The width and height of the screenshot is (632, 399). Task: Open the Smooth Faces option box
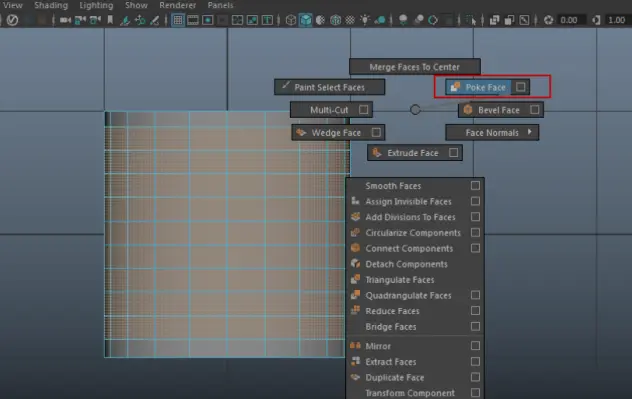click(x=475, y=185)
